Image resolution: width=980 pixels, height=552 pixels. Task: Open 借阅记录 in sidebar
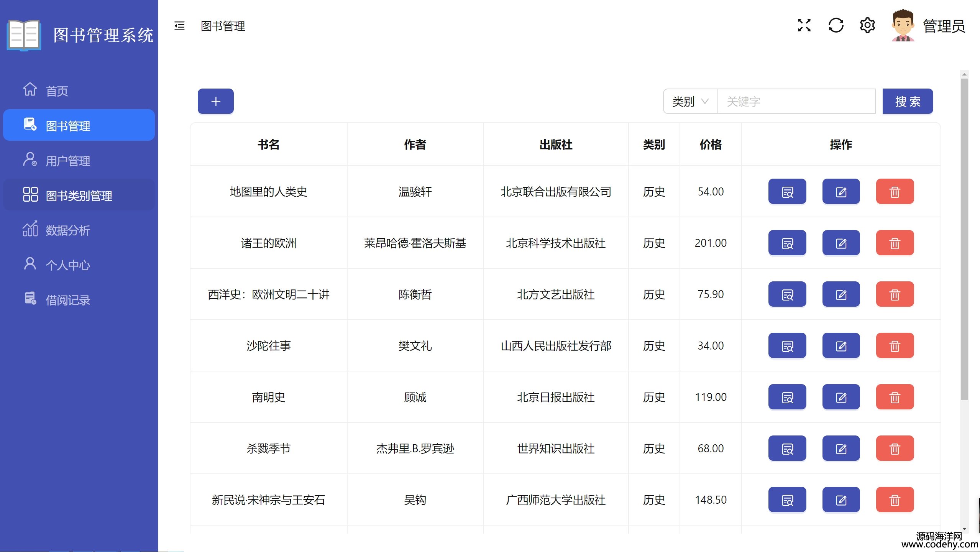coord(79,299)
